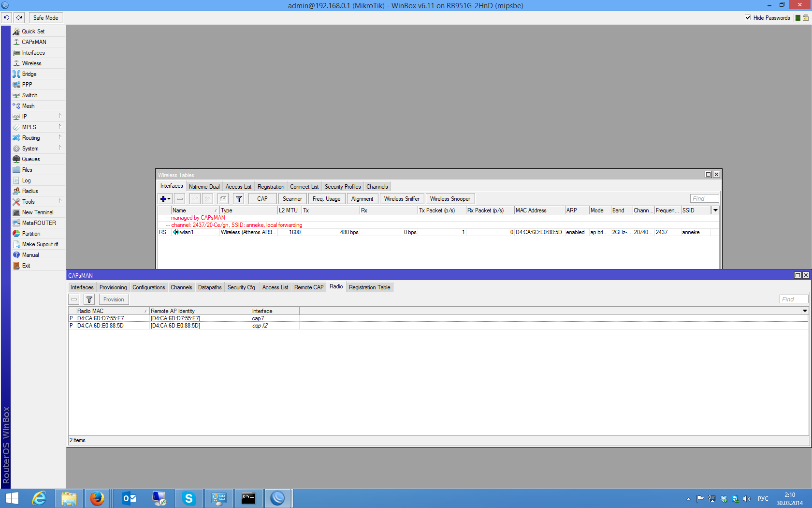Viewport: 812px width, 508px height.
Task: Open Windows Start button
Action: (12, 498)
